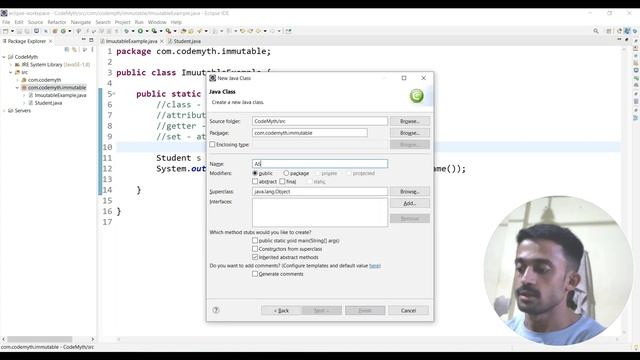Click Browse next to Package field
This screenshot has height=360, width=640.
click(410, 133)
